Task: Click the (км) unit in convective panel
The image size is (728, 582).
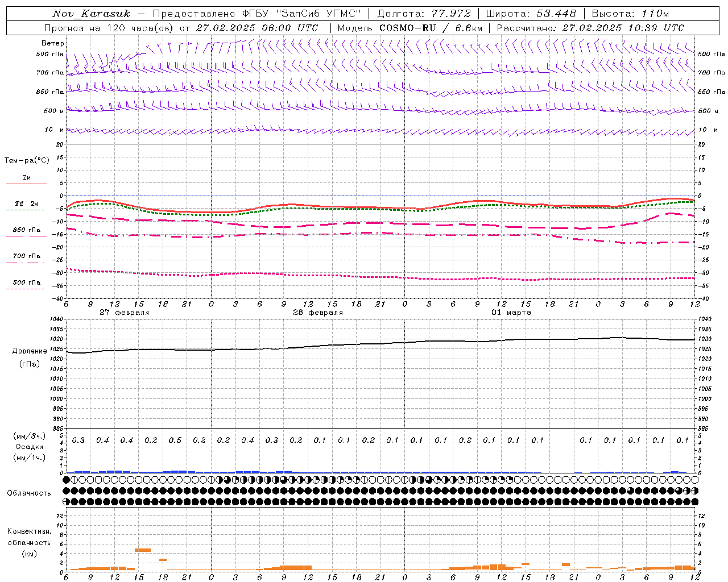Action: 29,554
